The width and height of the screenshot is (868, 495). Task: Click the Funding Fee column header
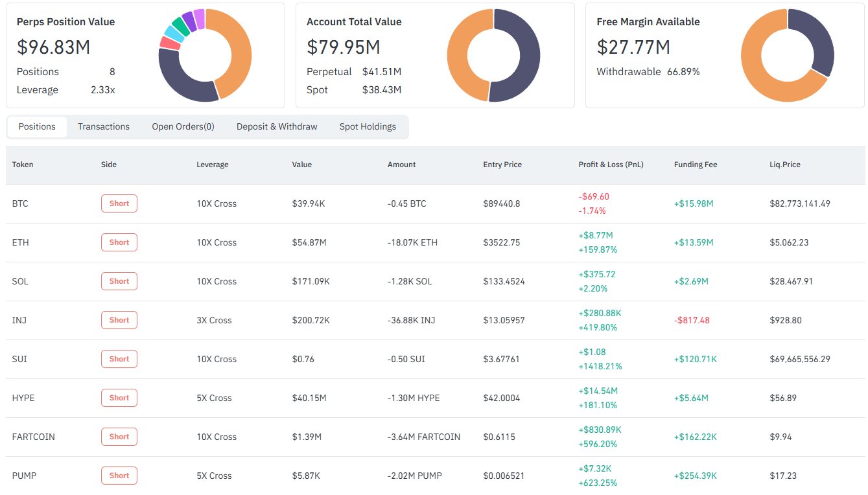pos(696,165)
